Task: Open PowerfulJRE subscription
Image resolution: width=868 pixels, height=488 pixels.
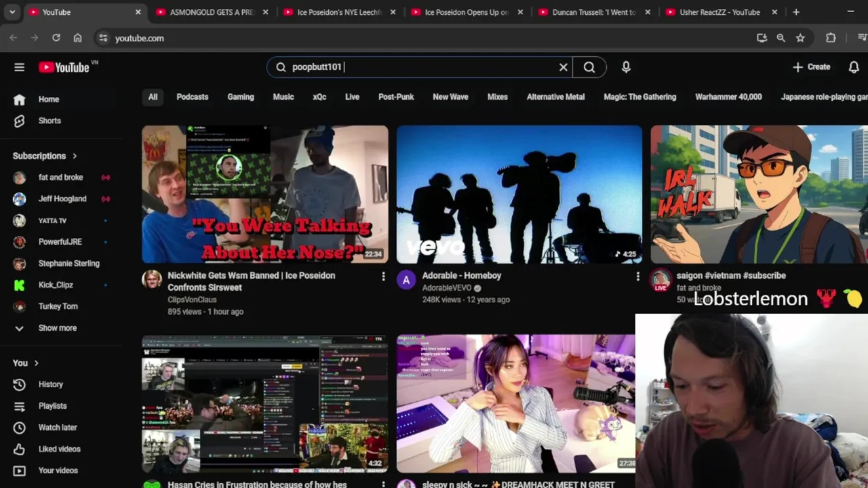Action: [60, 242]
